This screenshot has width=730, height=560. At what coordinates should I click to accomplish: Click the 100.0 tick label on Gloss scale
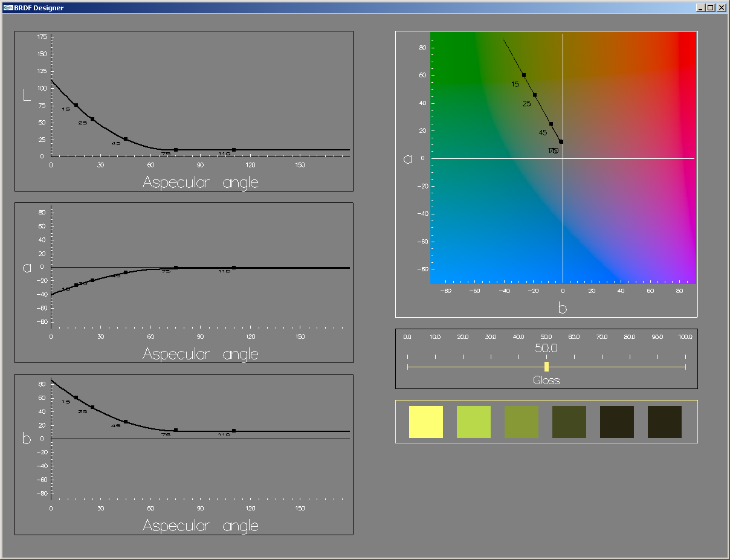pos(685,336)
